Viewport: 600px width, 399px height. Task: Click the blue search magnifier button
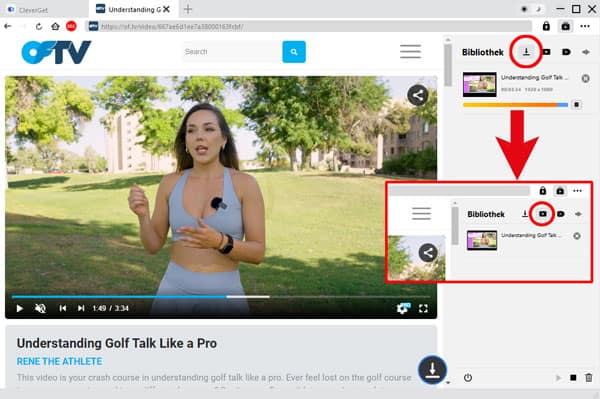pos(294,52)
